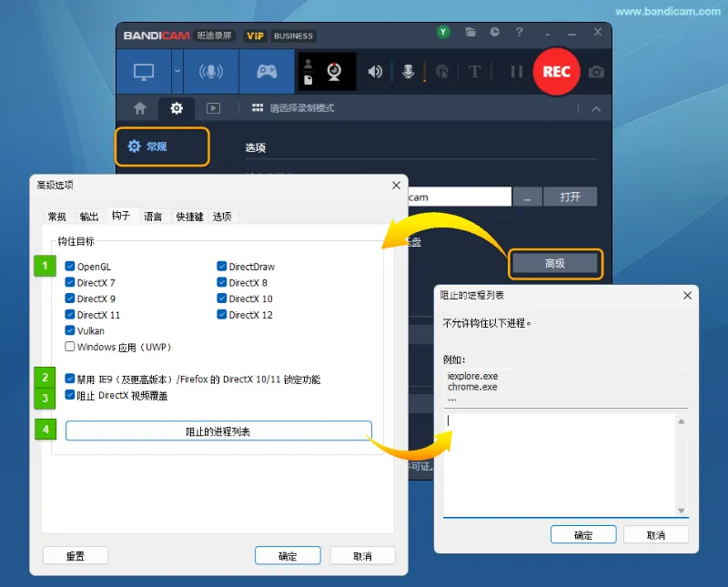Open output folder icon in title bar
This screenshot has width=728, height=587.
click(x=470, y=32)
